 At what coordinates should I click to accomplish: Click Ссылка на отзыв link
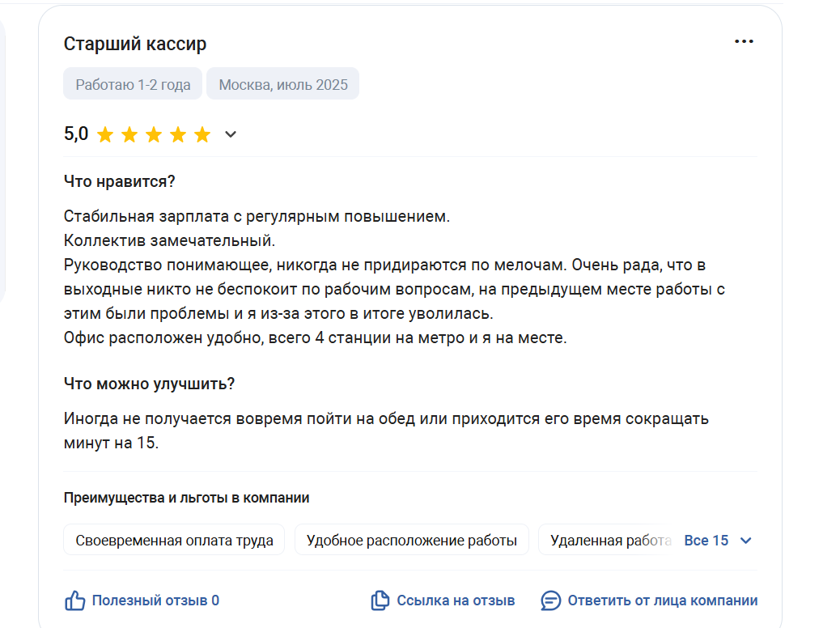(456, 600)
